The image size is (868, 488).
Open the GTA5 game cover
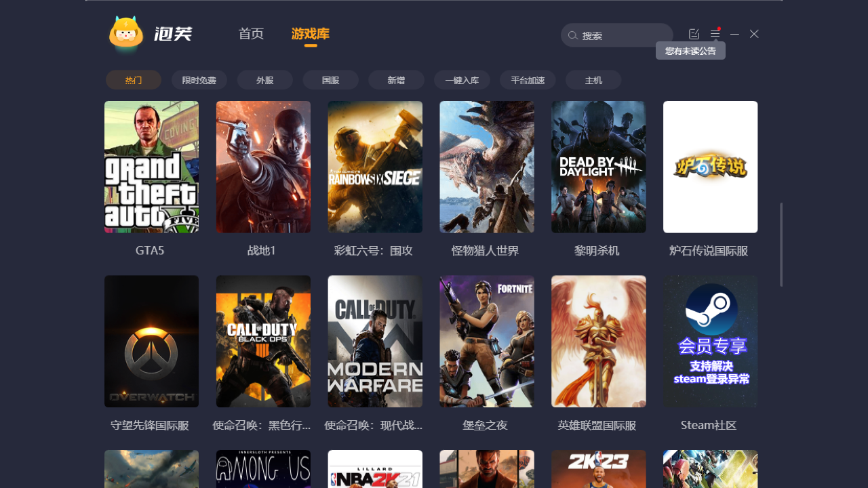point(151,167)
